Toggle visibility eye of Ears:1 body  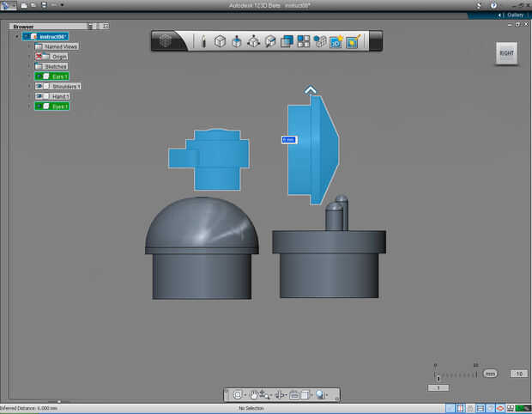[39, 76]
